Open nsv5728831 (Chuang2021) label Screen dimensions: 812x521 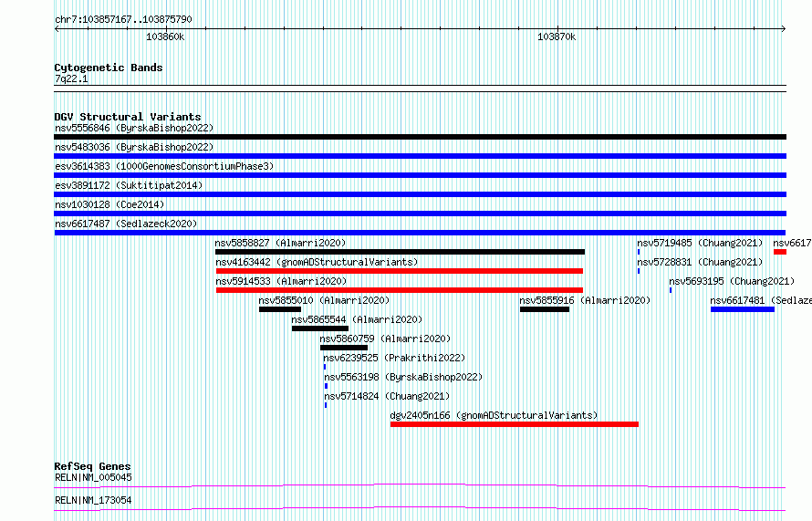700,262
